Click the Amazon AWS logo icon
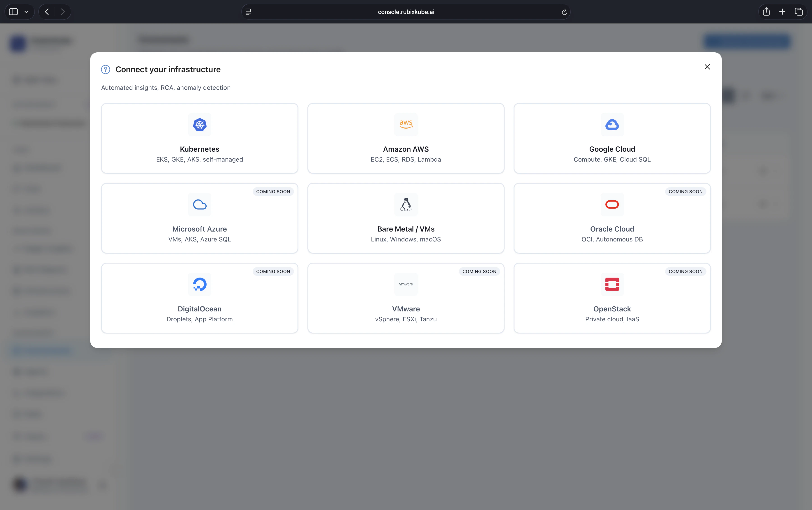The width and height of the screenshot is (812, 510). 406,124
